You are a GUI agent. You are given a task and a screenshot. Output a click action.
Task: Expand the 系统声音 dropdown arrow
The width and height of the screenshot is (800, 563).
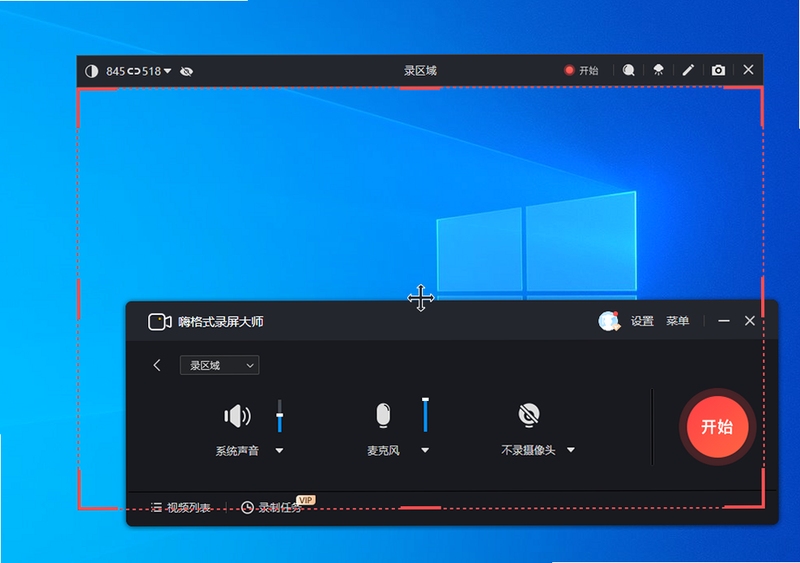coord(279,451)
